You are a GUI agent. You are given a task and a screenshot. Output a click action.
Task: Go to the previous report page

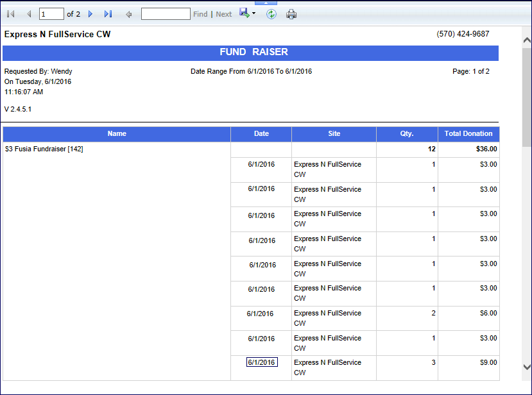[x=28, y=14]
